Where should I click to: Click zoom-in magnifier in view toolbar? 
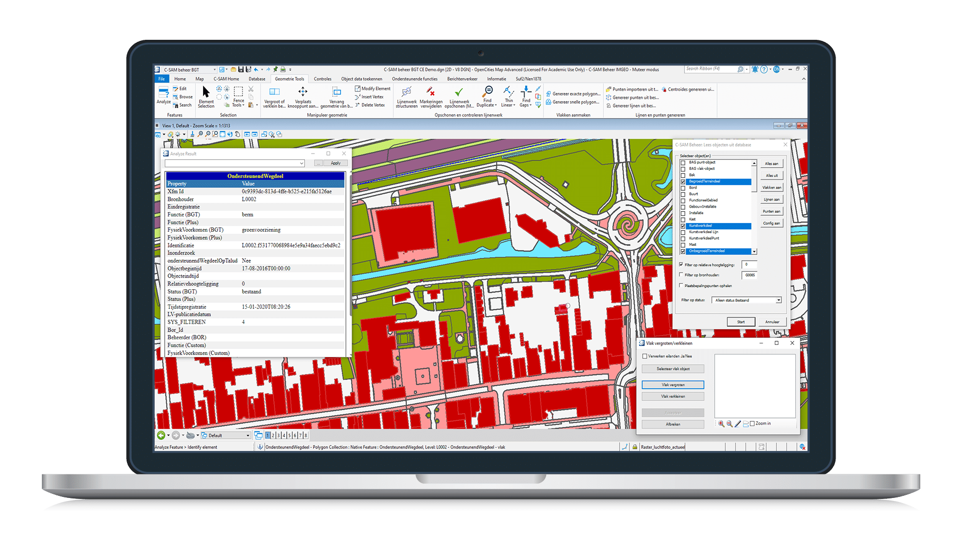click(x=200, y=134)
